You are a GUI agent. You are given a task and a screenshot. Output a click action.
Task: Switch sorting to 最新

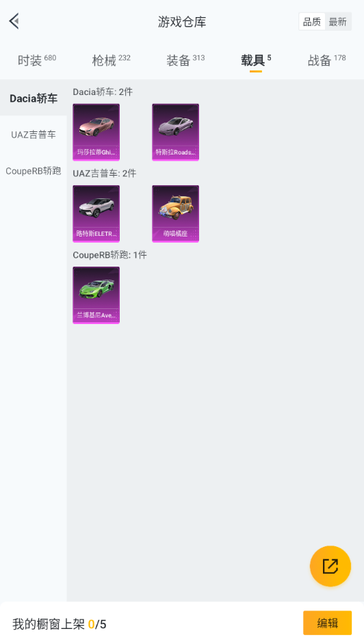338,22
